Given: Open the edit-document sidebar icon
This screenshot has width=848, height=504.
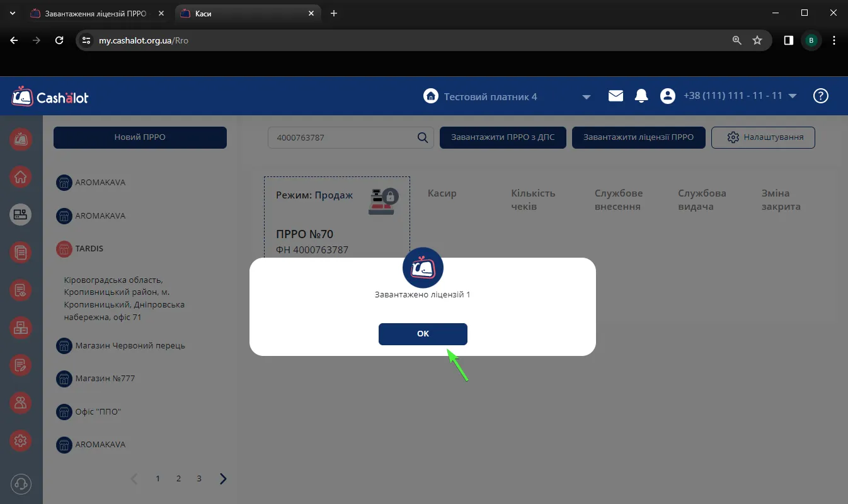Looking at the screenshot, I should 21,365.
